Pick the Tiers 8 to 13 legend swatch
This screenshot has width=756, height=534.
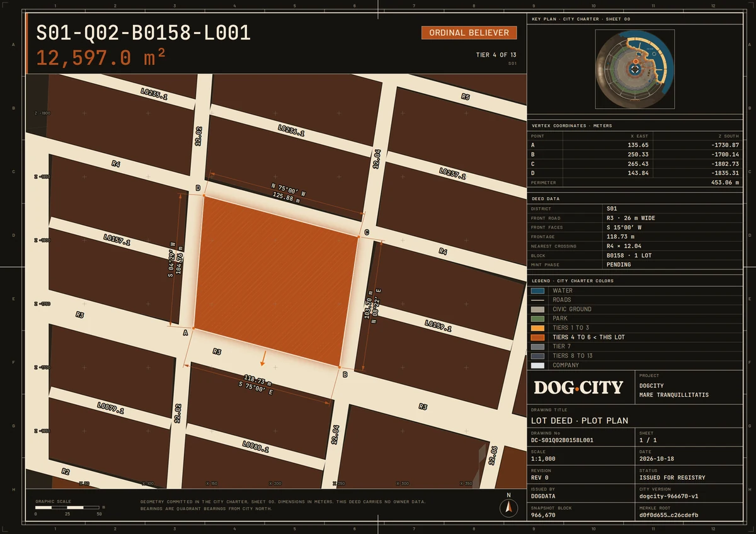537,356
